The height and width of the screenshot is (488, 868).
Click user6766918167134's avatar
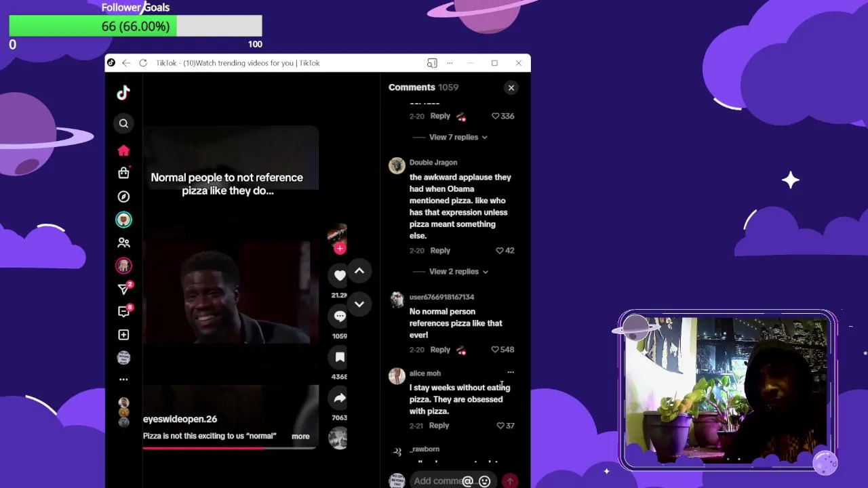(397, 300)
